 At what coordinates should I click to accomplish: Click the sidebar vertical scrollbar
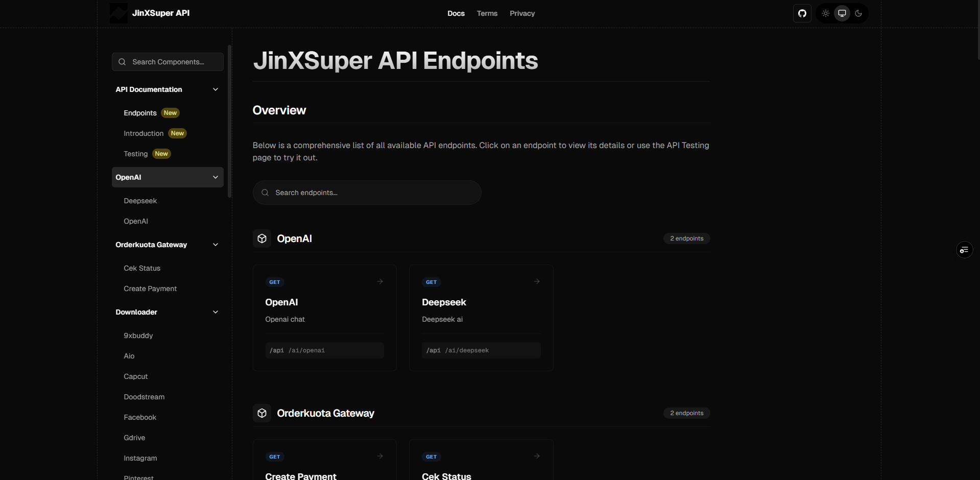(x=229, y=122)
